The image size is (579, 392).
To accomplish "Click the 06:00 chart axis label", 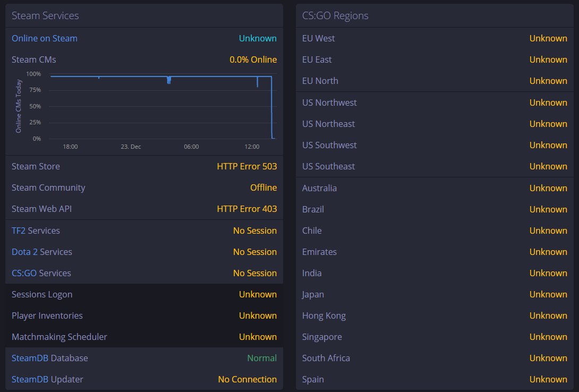I will click(191, 147).
